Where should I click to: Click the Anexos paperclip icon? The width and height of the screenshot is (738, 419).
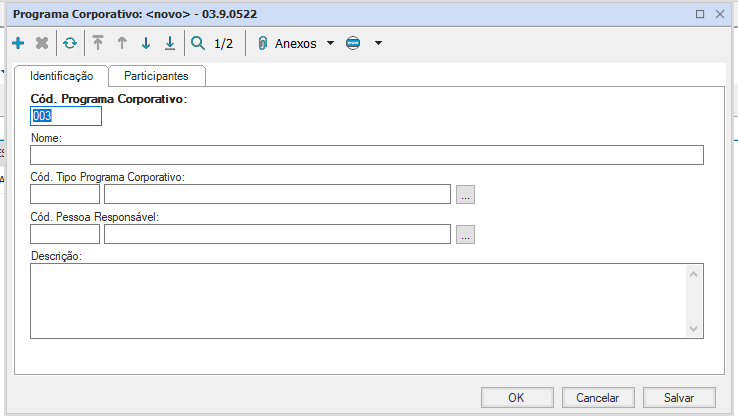tap(263, 43)
